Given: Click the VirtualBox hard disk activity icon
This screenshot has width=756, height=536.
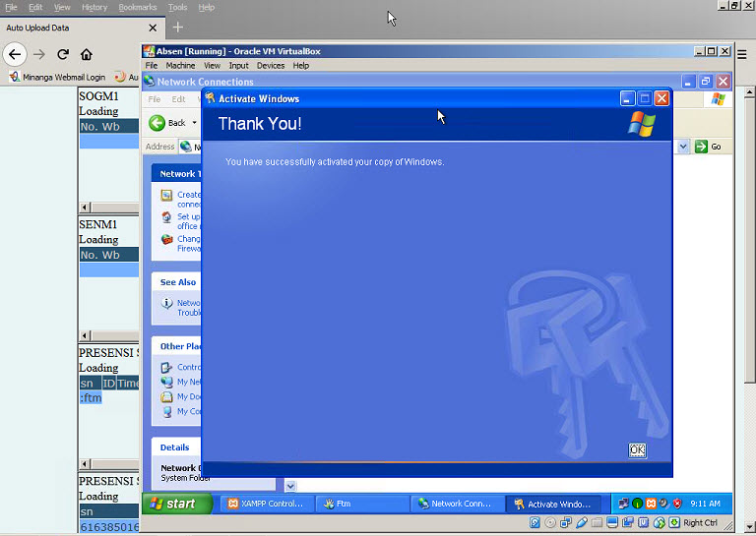Looking at the screenshot, I should (535, 522).
